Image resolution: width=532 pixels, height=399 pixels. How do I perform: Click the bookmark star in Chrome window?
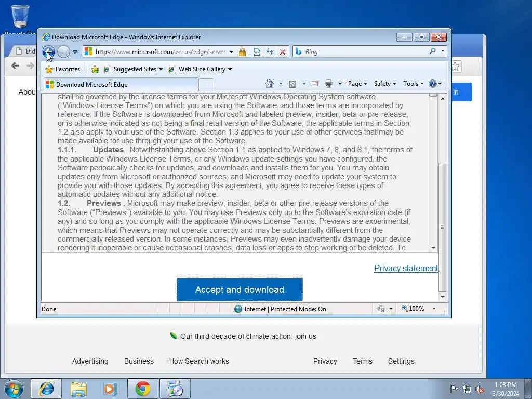click(x=456, y=66)
